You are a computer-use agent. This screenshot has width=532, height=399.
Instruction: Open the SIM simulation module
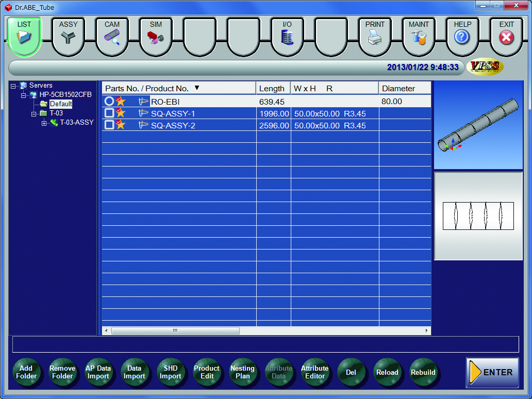click(x=156, y=36)
